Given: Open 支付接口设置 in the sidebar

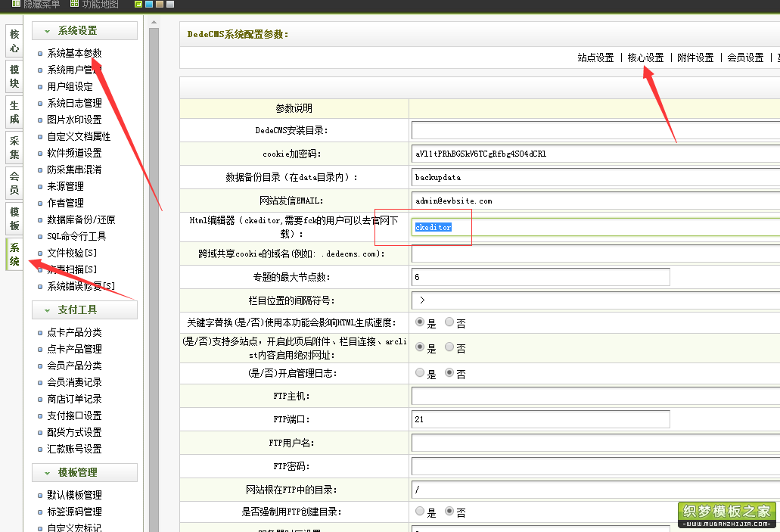Looking at the screenshot, I should coord(75,415).
